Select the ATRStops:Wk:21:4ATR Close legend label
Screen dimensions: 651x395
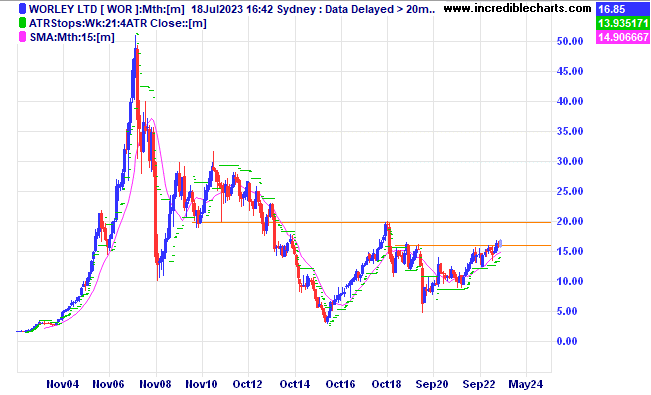(x=117, y=23)
